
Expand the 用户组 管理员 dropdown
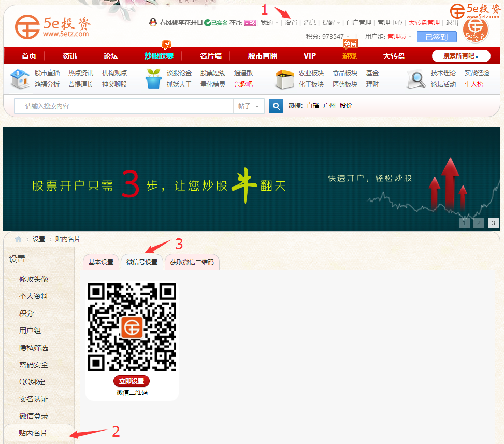click(x=388, y=37)
